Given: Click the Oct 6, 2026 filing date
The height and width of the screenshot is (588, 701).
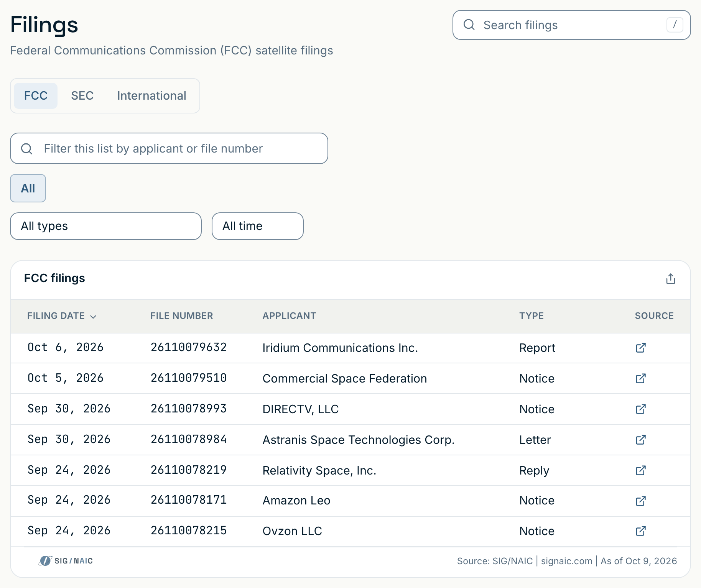Looking at the screenshot, I should pos(66,347).
